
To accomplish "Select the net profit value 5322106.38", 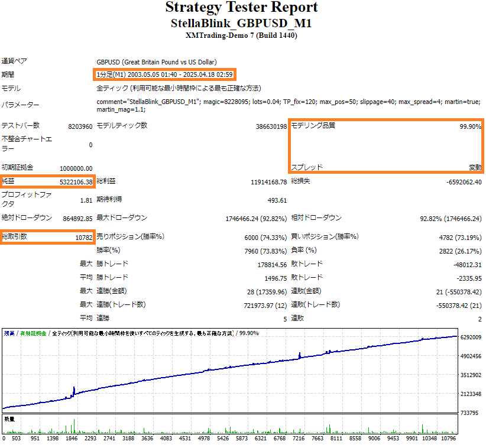I will [x=76, y=182].
